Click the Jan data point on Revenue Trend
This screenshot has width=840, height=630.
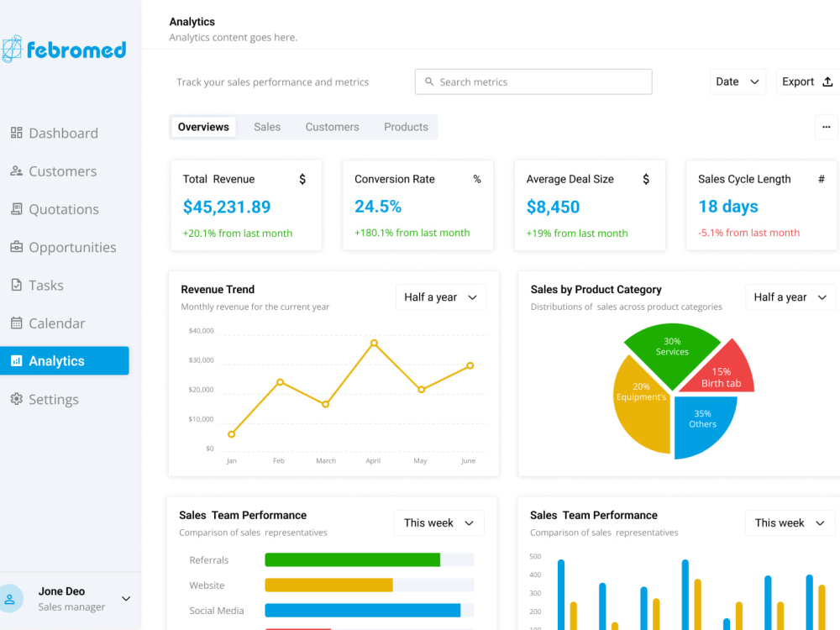[x=232, y=434]
